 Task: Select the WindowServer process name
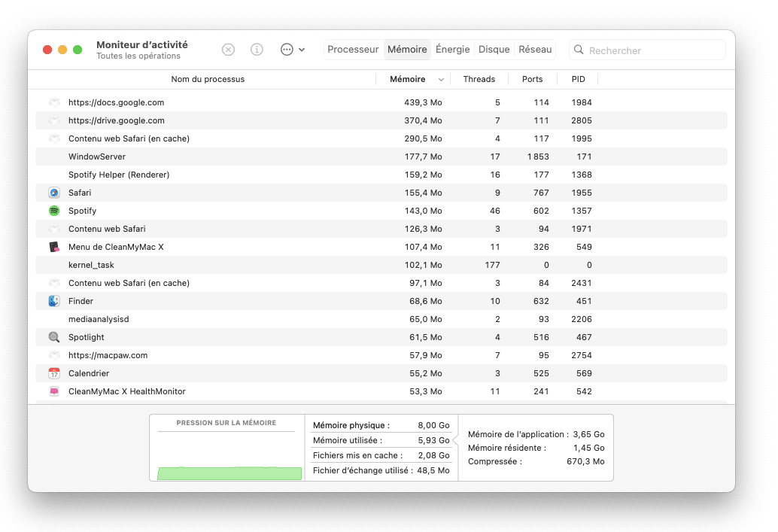(97, 157)
